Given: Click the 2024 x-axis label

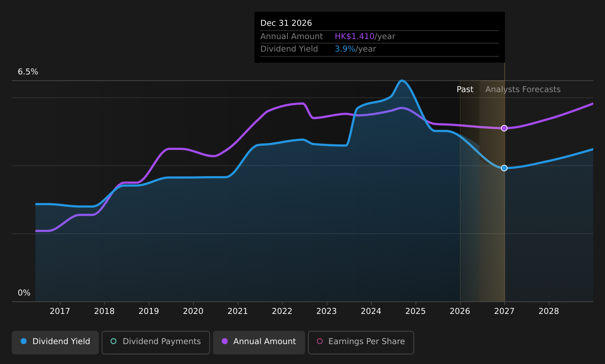Looking at the screenshot, I should pyautogui.click(x=371, y=311).
